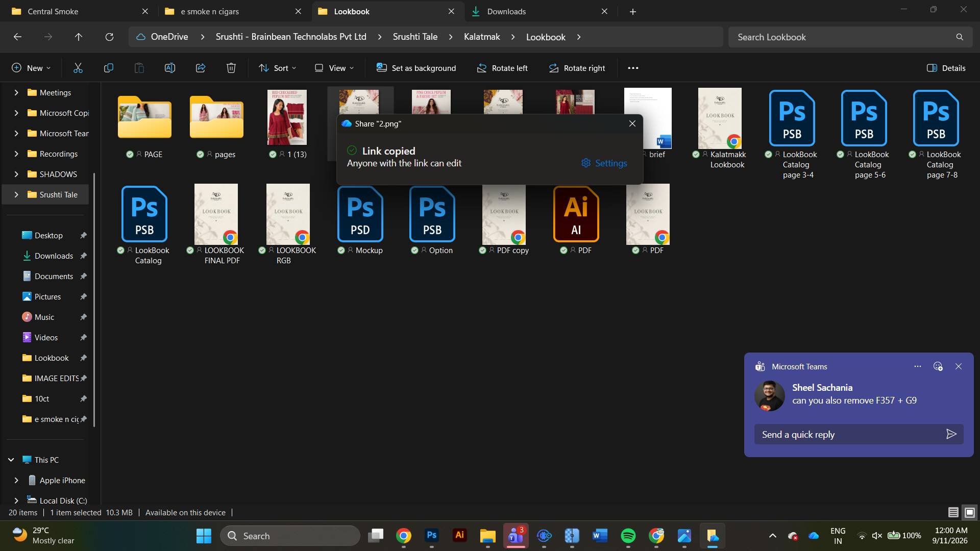Viewport: 980px width, 551px height.
Task: Click the Share icon in toolbar
Action: (x=200, y=68)
